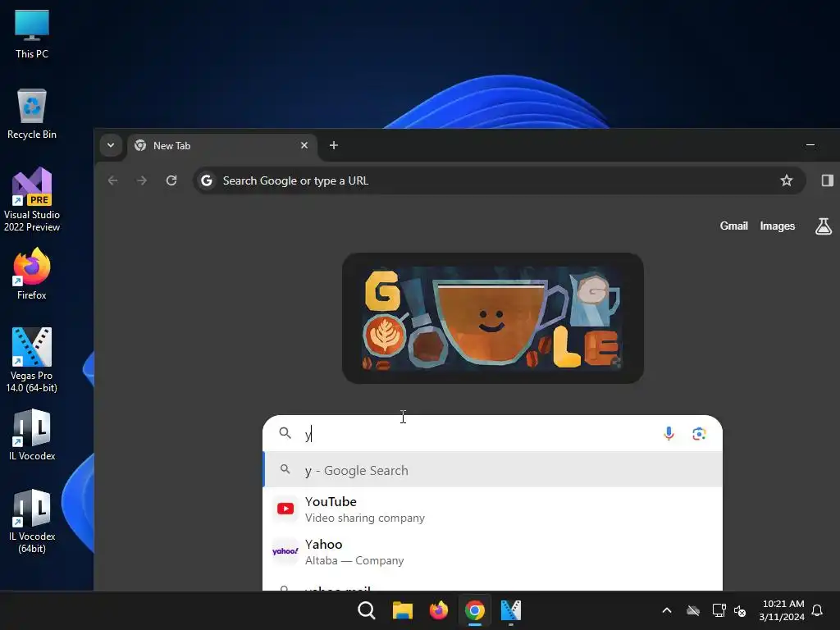This screenshot has height=630, width=840.
Task: Open Search Labs flask icon
Action: tap(824, 226)
